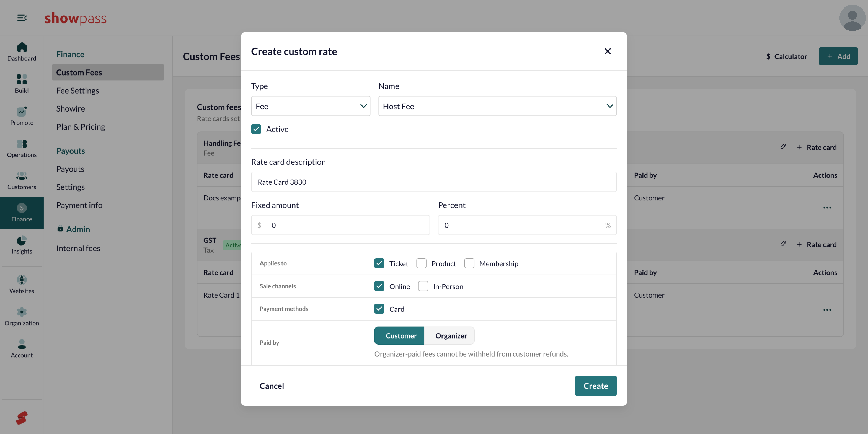Uncheck the Active checkbox
This screenshot has height=434, width=868.
click(x=256, y=129)
